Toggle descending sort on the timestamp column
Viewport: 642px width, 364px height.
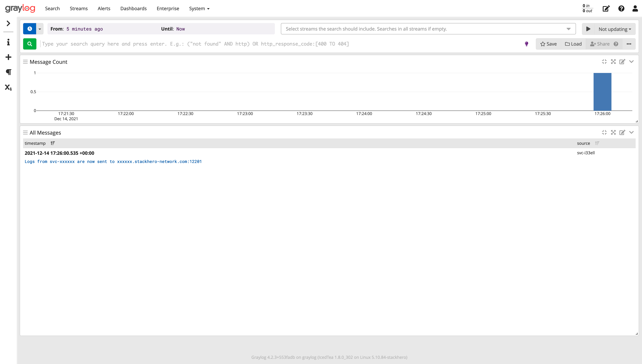[x=52, y=143]
